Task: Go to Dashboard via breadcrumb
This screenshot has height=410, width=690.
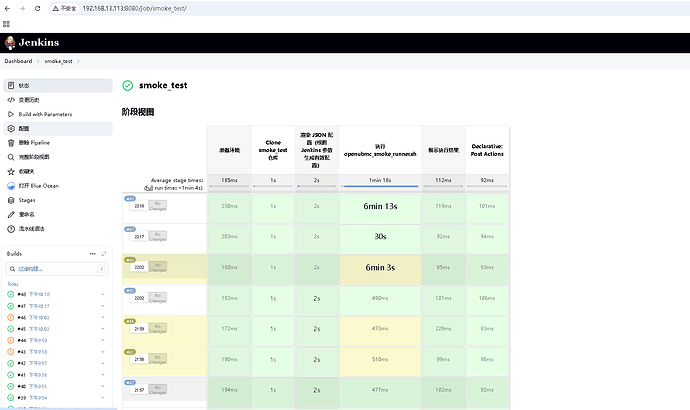Action: tap(18, 61)
